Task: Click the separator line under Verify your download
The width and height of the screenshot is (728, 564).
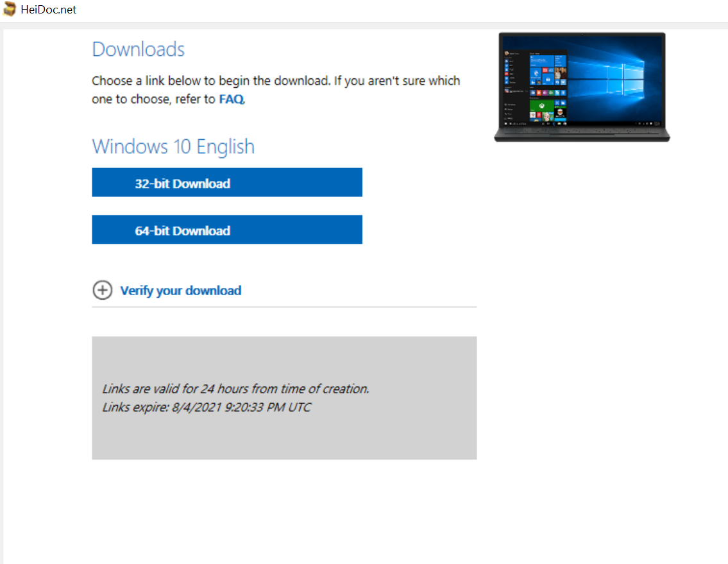Action: point(284,307)
